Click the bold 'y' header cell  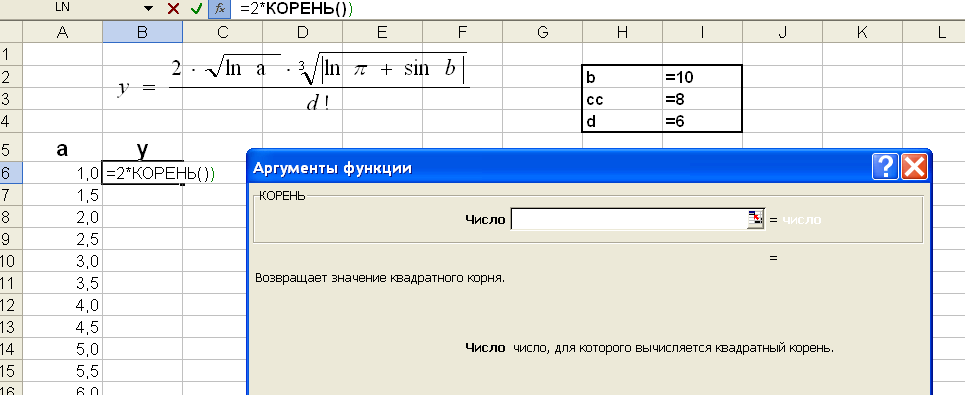tap(143, 148)
